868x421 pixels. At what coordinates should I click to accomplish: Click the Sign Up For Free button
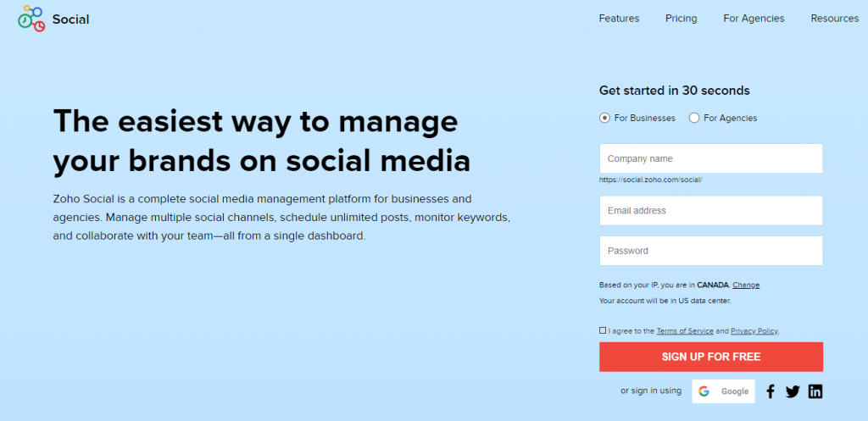coord(711,357)
